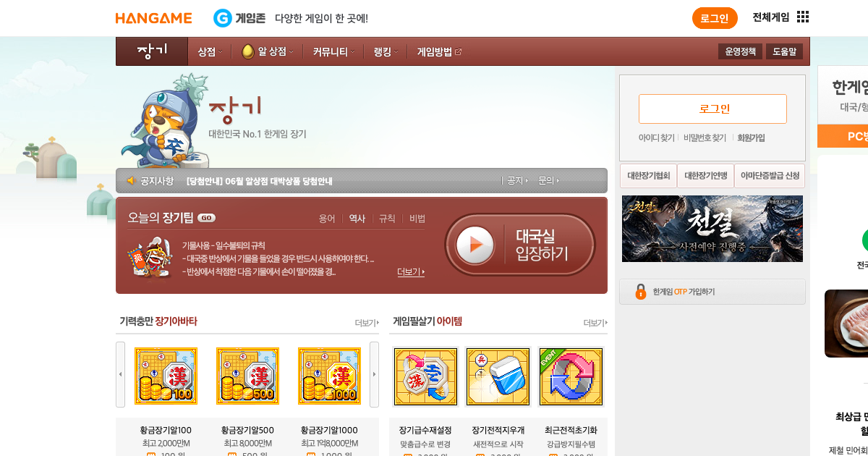Click the 대국실 입장하기 text
Viewport: 868px width, 456px height.
[541, 245]
